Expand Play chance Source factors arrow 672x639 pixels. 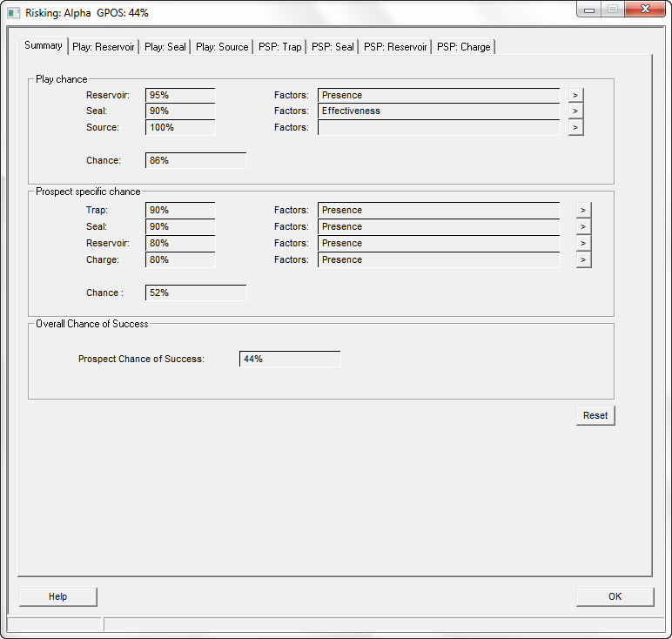point(575,128)
